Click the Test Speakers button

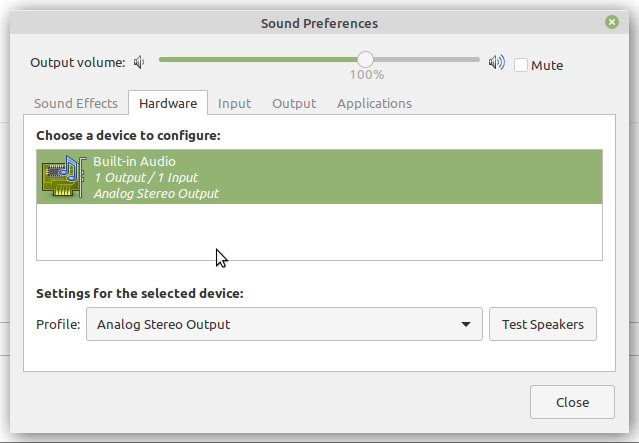point(543,324)
